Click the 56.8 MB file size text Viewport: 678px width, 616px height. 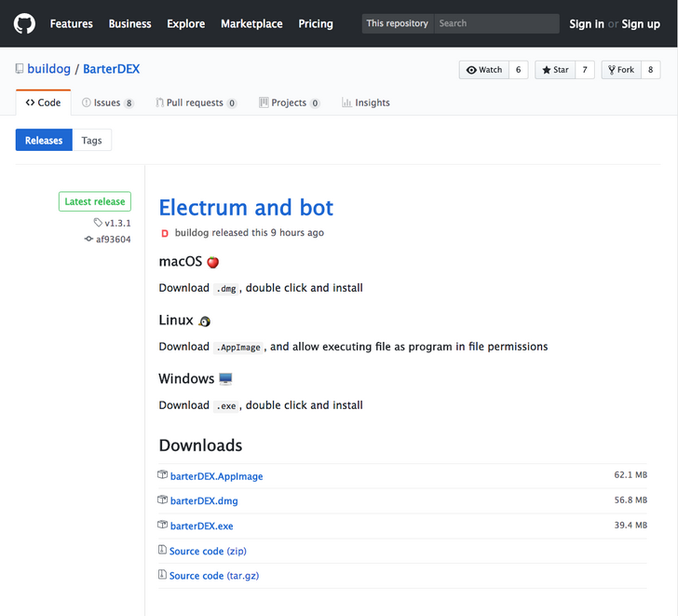631,500
